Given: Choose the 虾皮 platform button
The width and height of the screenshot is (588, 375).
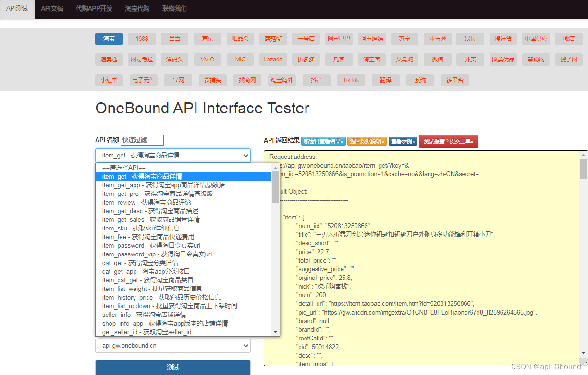Looking at the screenshot, I should (x=470, y=60).
